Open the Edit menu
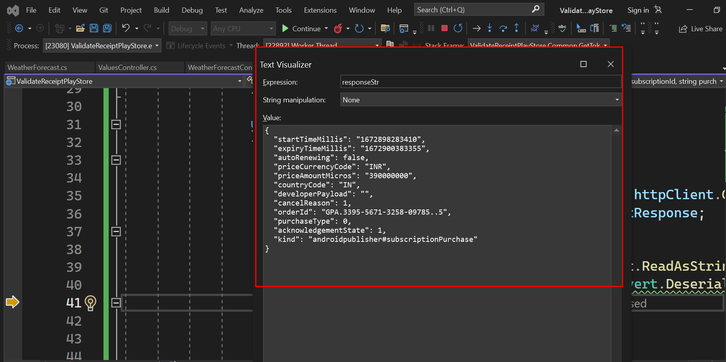726x362 pixels. pyautogui.click(x=54, y=10)
